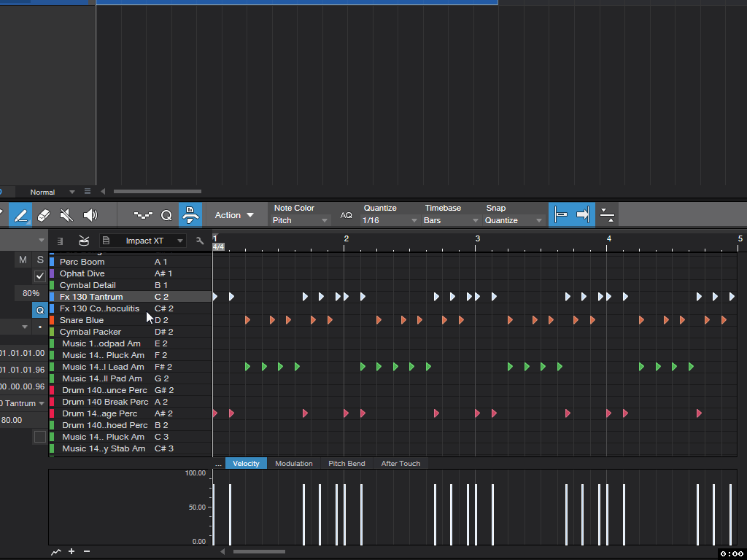
Task: Toggle the checkbox below the S button
Action: pos(40,276)
